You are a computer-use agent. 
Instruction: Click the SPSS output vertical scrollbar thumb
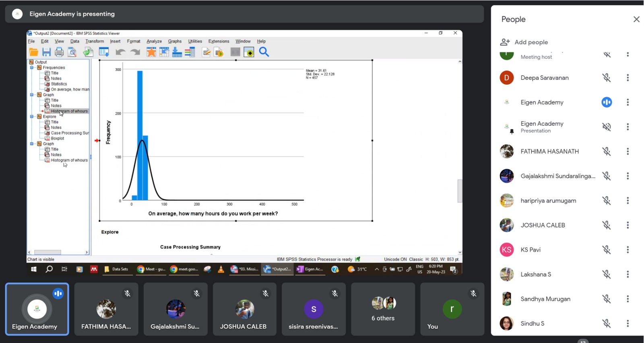(460, 191)
